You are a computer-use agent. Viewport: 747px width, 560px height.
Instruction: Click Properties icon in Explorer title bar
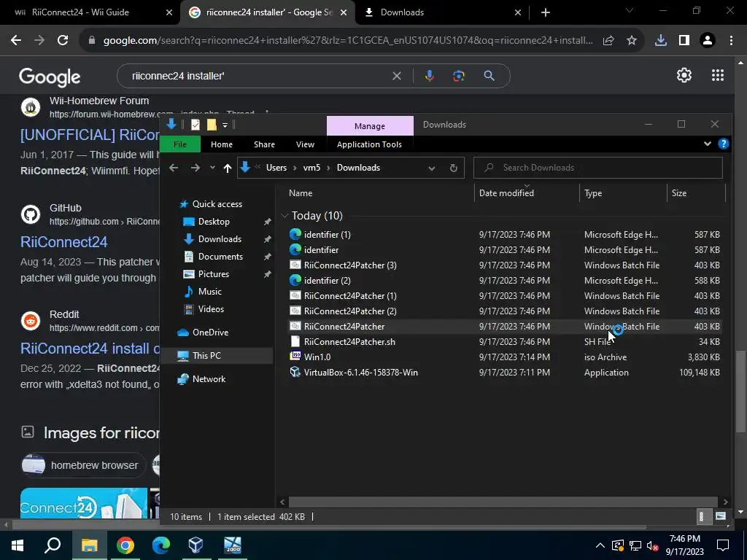tap(196, 125)
